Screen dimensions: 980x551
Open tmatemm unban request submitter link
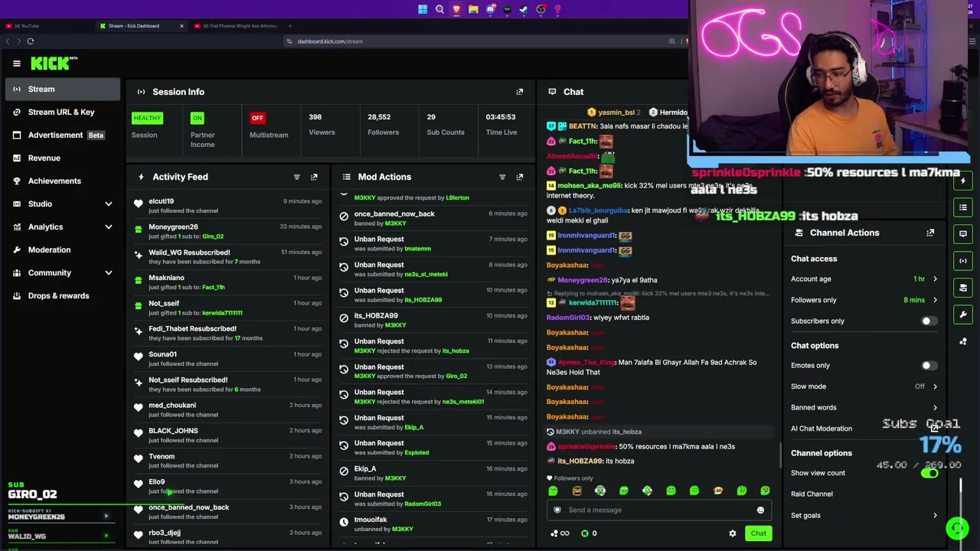(x=417, y=249)
